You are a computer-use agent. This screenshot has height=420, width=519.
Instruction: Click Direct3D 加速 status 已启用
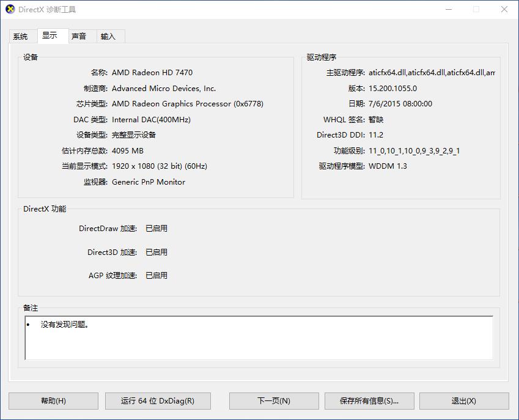(x=156, y=252)
